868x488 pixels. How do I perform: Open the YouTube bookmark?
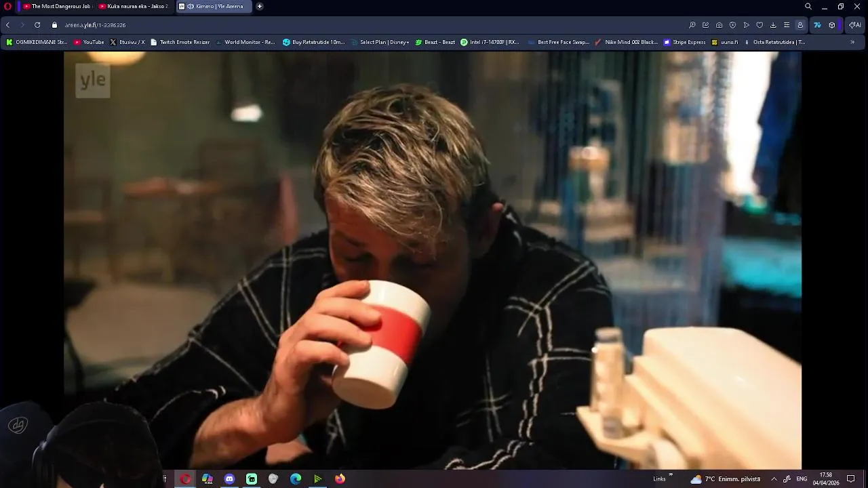pyautogui.click(x=89, y=42)
